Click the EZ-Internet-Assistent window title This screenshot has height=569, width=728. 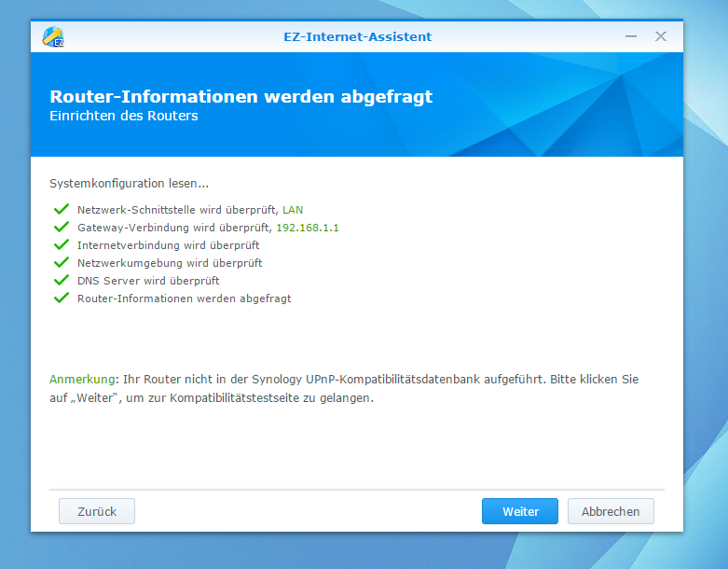(x=358, y=36)
